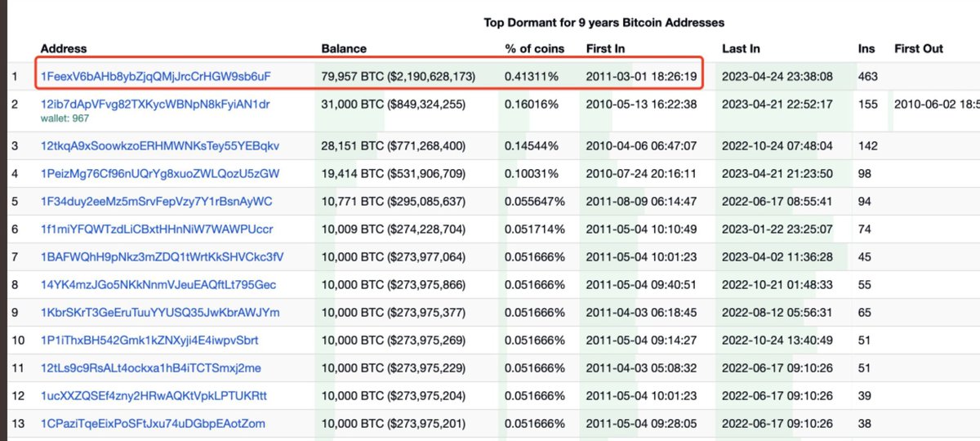This screenshot has width=980, height=441.
Task: Select balance 31,000 BTC ($849,324,255)
Action: pos(394,104)
